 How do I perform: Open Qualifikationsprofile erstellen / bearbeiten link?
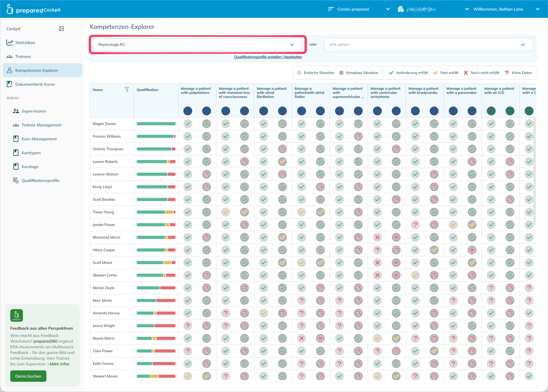pyautogui.click(x=268, y=57)
